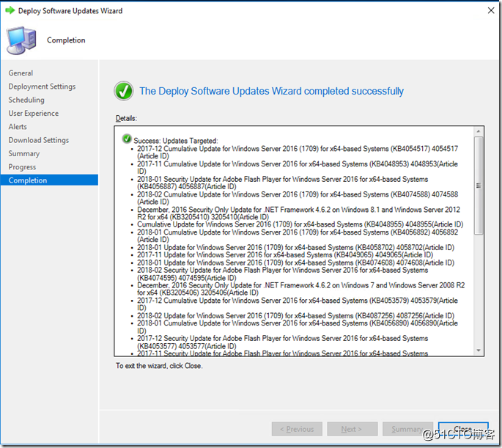Select the KB4074588 cumulative update entry

pos(298,198)
